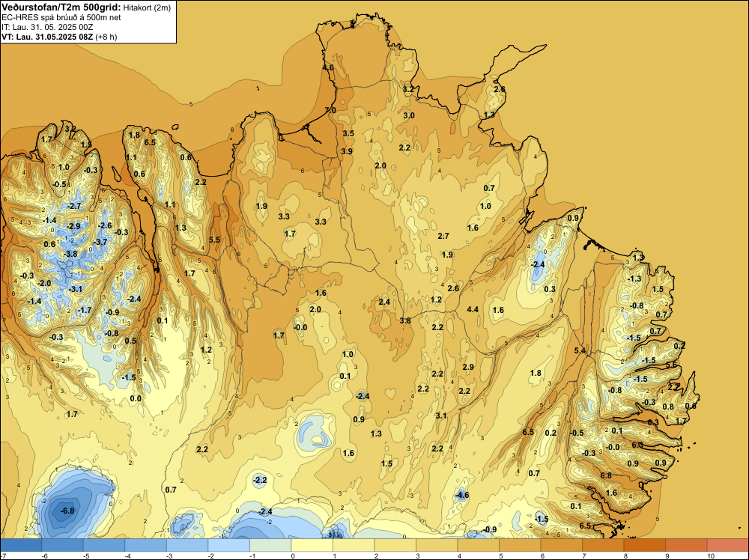Click the '4.4' temperature value
This screenshot has width=749, height=560.
click(x=473, y=309)
